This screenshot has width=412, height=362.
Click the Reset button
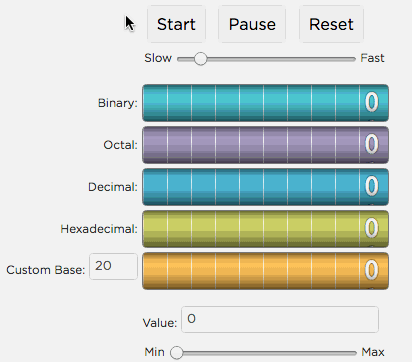(x=331, y=24)
